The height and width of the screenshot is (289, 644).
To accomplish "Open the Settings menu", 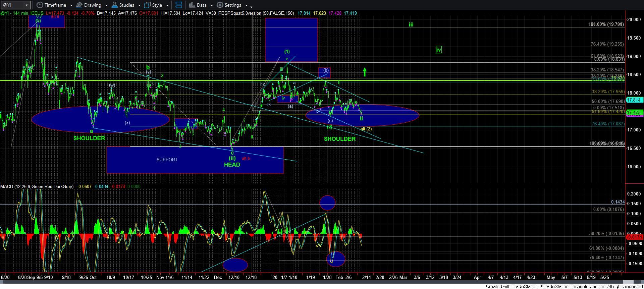I will (233, 5).
